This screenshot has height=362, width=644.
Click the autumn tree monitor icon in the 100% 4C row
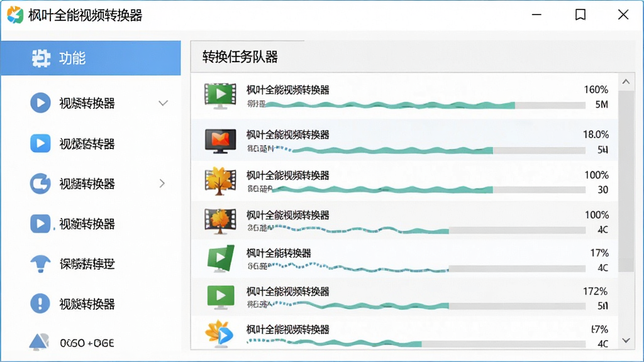coord(221,221)
